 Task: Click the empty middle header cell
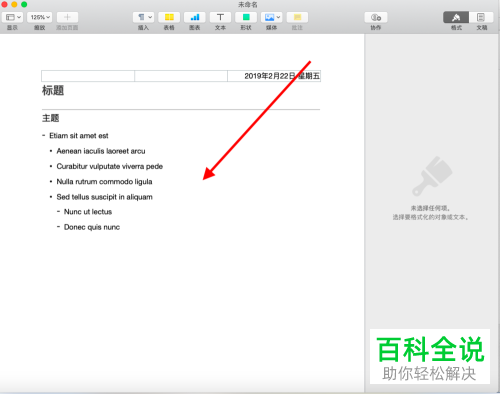[181, 76]
